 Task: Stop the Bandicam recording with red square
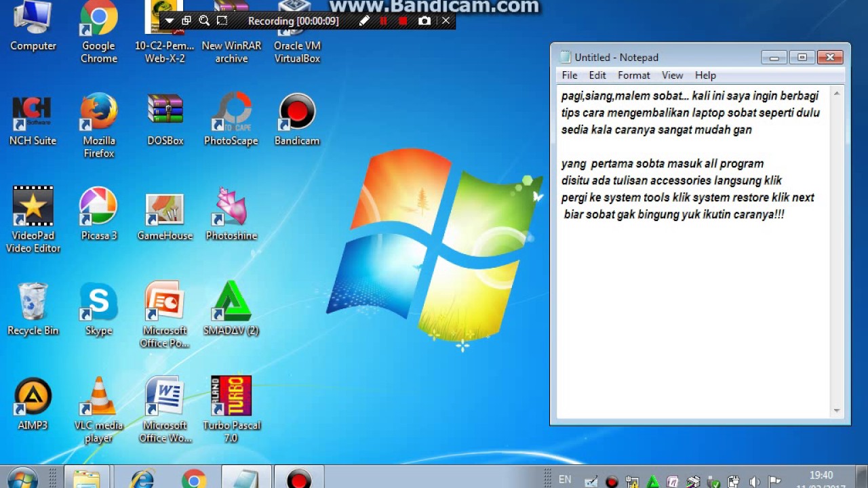(403, 21)
